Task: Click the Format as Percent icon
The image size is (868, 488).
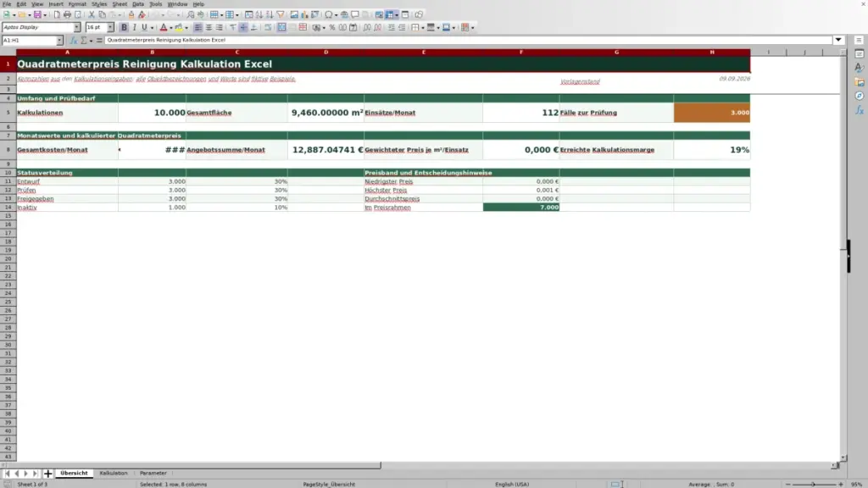Action: tap(332, 28)
